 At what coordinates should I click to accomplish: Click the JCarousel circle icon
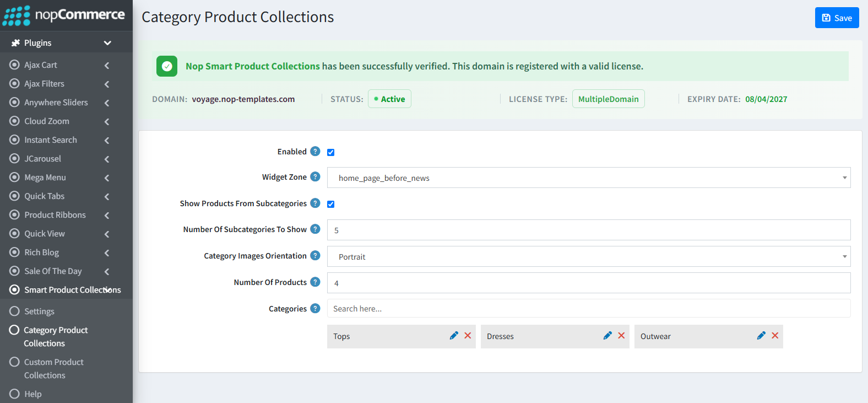tap(15, 158)
